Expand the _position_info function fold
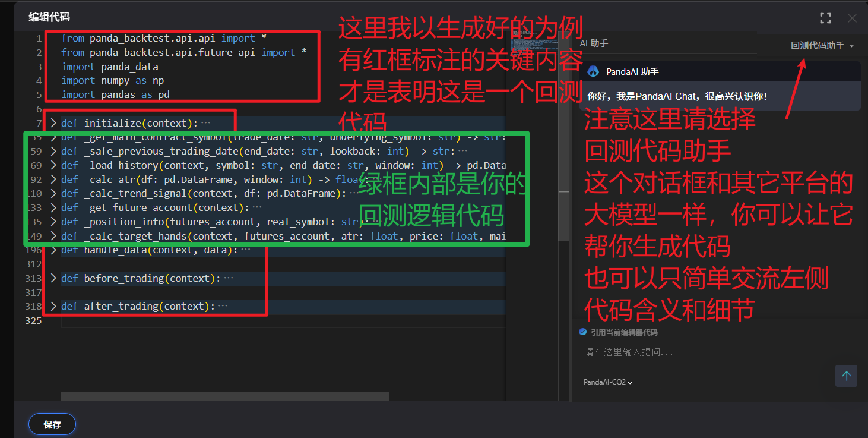The height and width of the screenshot is (438, 868). [x=53, y=222]
